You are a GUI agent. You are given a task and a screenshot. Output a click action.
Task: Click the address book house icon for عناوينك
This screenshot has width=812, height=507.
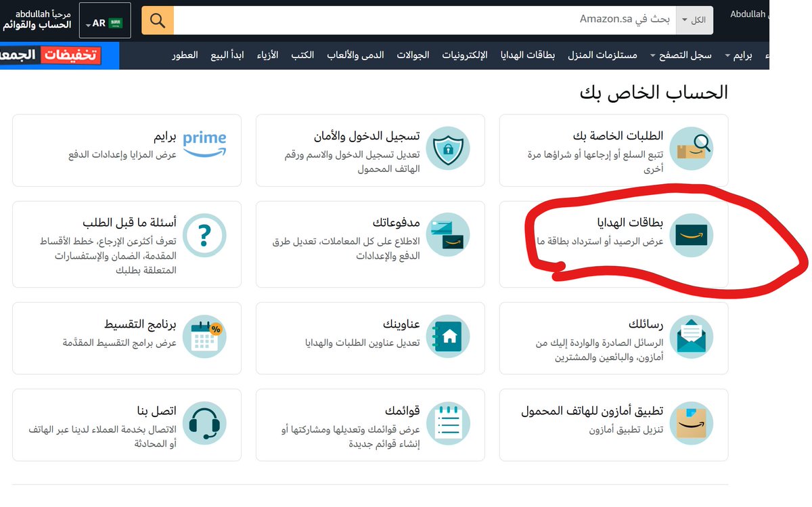tap(447, 336)
